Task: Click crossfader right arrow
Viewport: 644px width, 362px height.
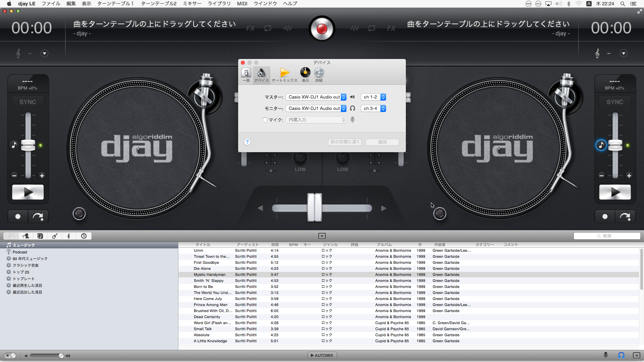Action: pos(384,208)
